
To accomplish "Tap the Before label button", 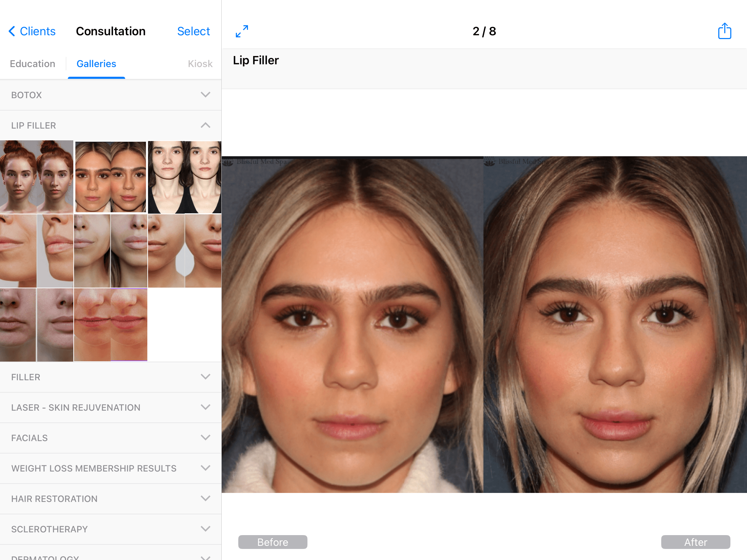I will (273, 542).
